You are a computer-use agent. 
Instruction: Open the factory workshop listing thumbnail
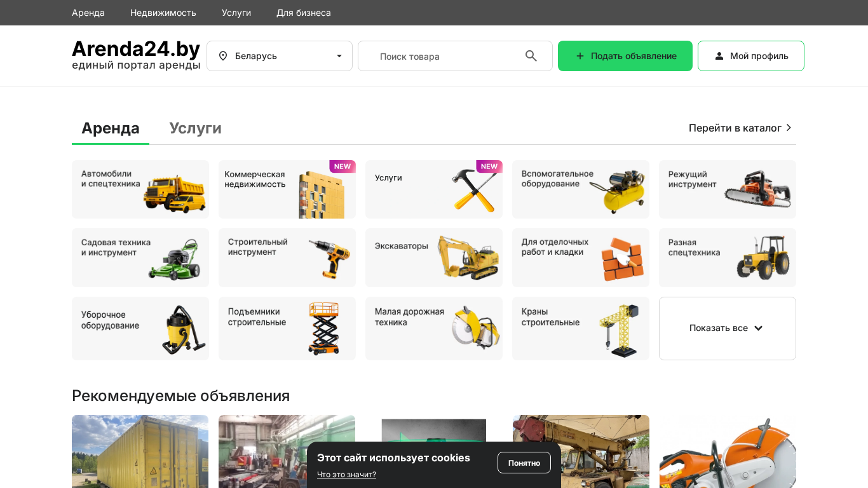[x=287, y=451]
